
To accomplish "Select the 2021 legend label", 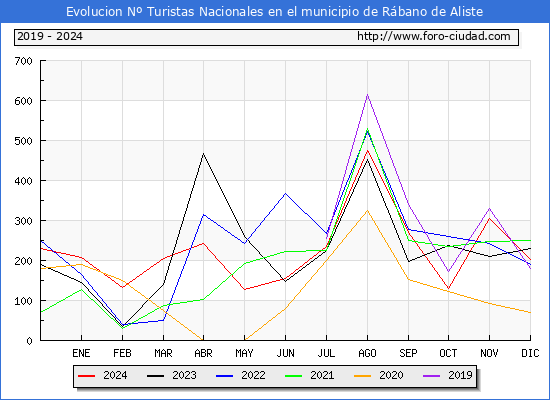I will pos(322,375).
